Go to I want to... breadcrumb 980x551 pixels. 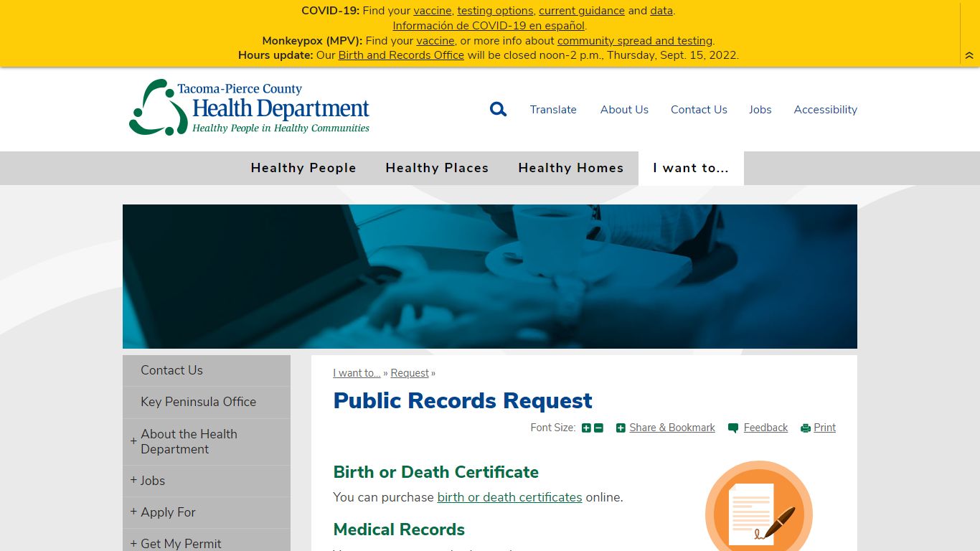click(357, 373)
